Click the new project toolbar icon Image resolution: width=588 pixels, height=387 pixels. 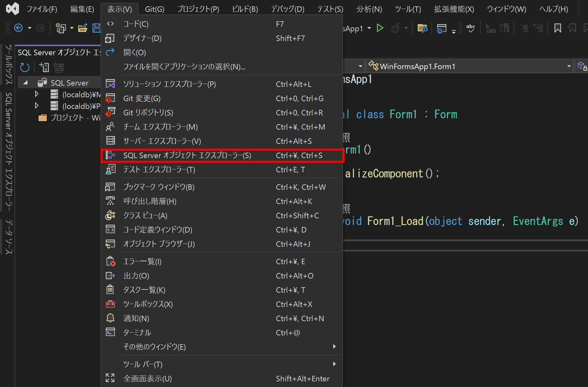(61, 28)
